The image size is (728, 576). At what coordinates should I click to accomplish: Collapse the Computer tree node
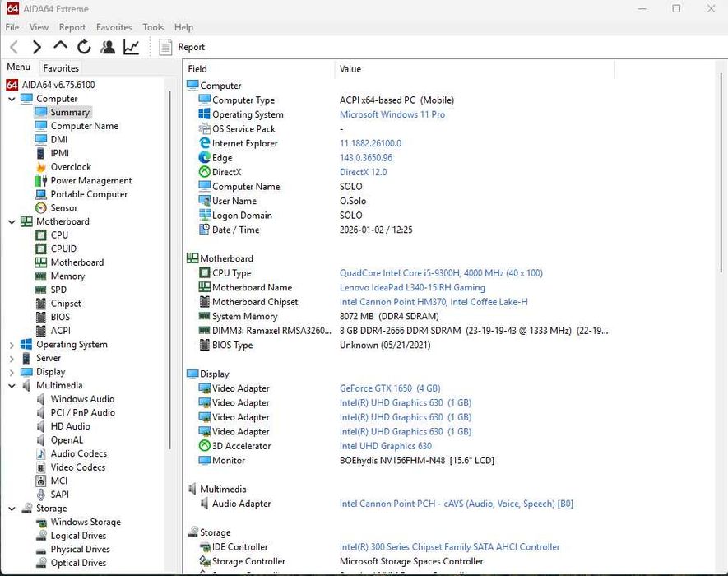tap(12, 99)
